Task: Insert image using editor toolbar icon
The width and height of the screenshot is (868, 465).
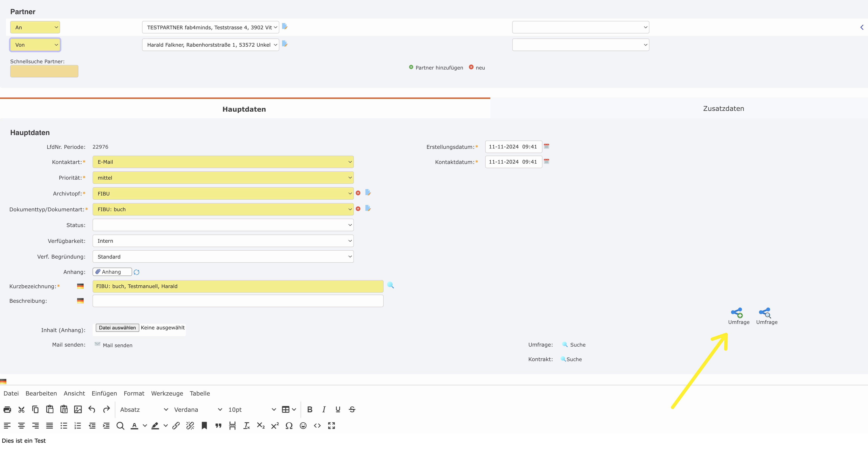Action: pyautogui.click(x=78, y=409)
